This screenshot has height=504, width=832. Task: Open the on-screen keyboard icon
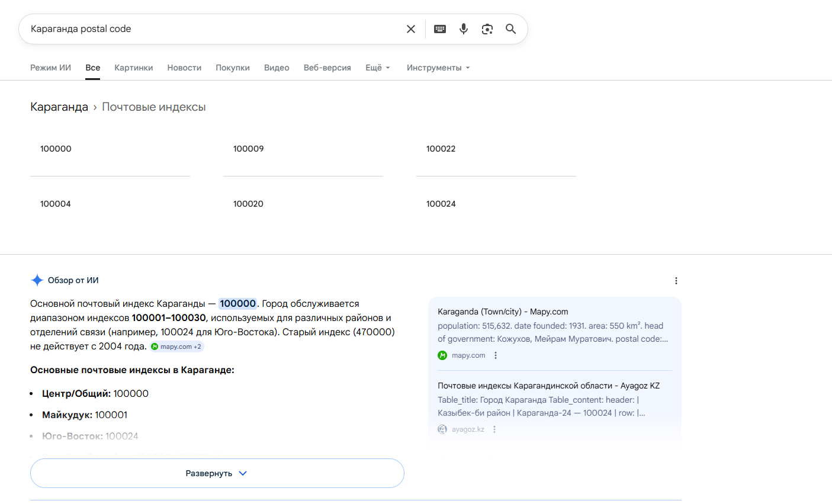[x=439, y=29]
